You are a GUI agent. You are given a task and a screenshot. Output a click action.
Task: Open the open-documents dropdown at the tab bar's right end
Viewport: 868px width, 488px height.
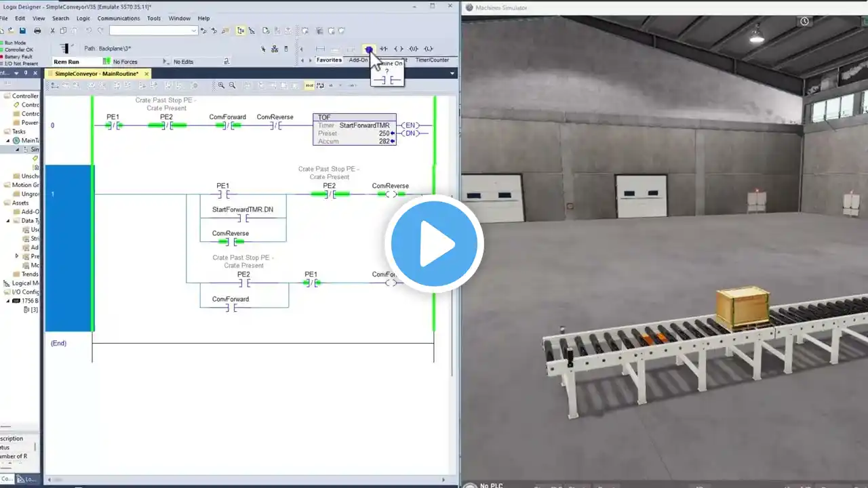click(x=452, y=73)
